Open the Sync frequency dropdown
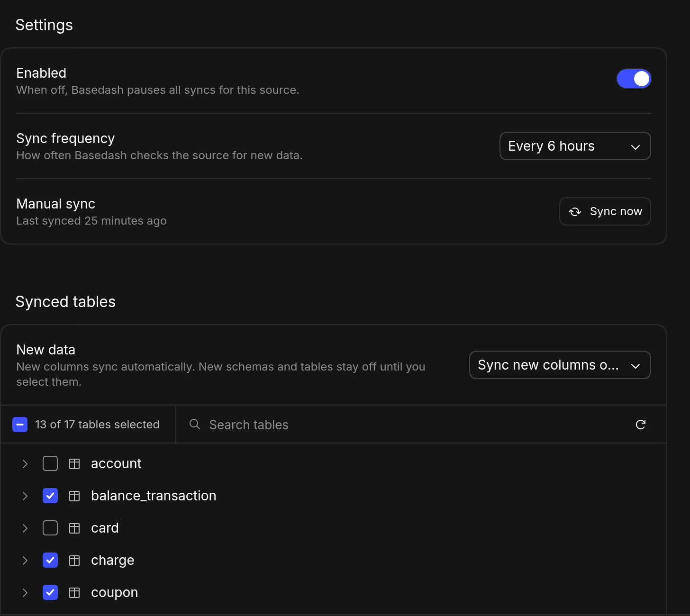The height and width of the screenshot is (616, 690). point(575,146)
